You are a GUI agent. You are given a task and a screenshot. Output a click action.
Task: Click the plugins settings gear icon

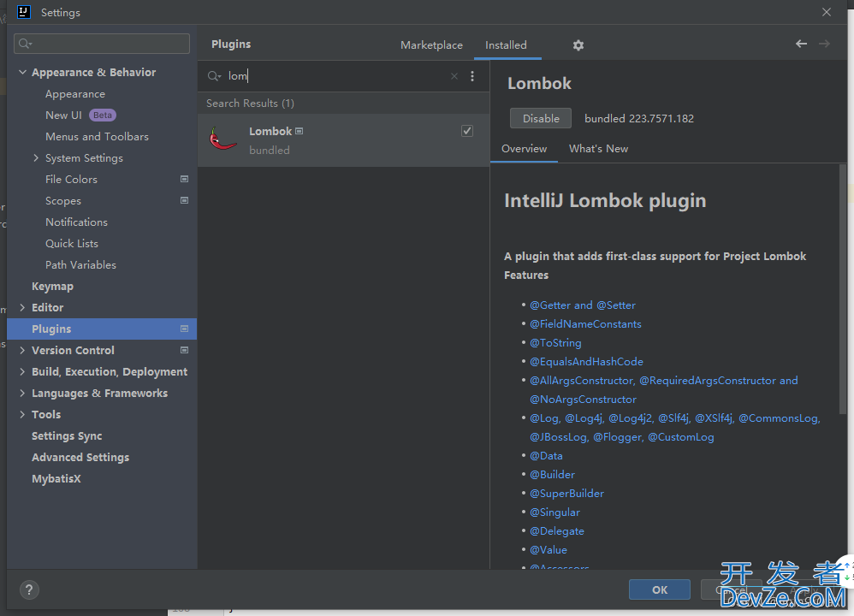coord(578,45)
